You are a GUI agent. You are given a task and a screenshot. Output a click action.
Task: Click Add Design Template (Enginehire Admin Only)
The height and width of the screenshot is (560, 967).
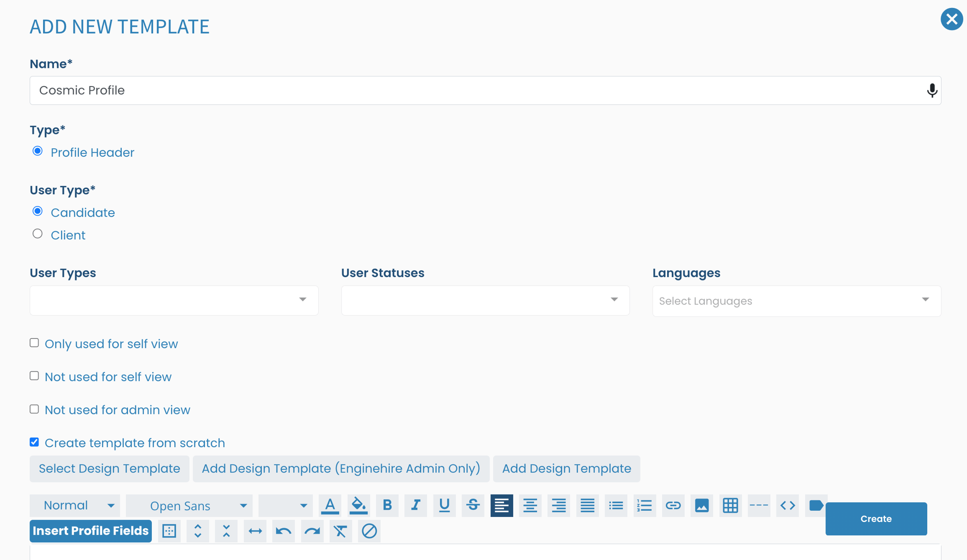click(341, 469)
